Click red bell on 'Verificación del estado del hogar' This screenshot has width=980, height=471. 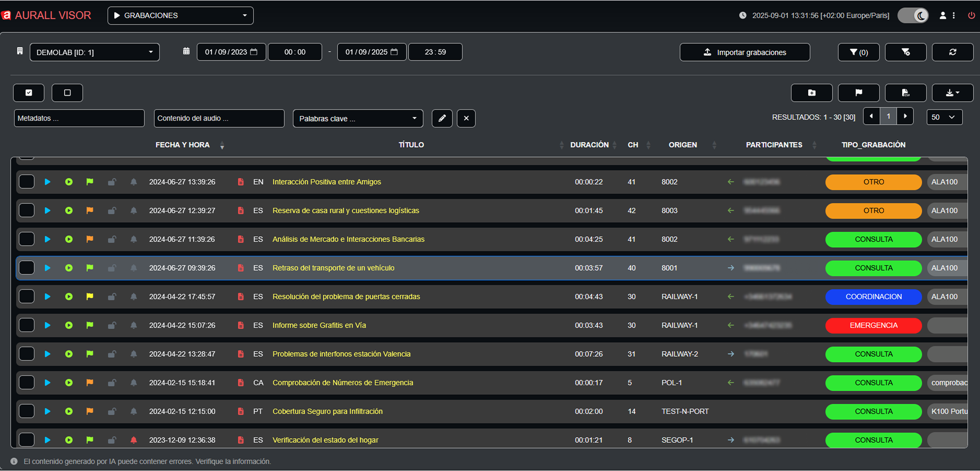point(134,440)
